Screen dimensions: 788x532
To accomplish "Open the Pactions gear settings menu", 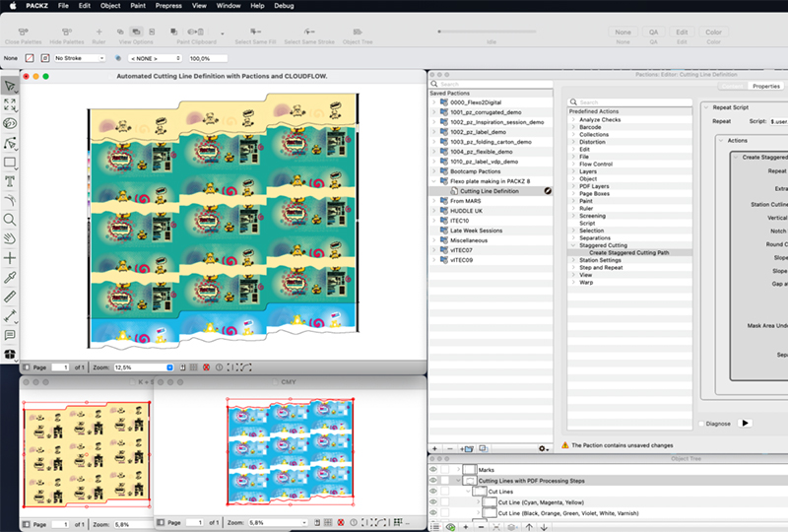I will pos(543,448).
